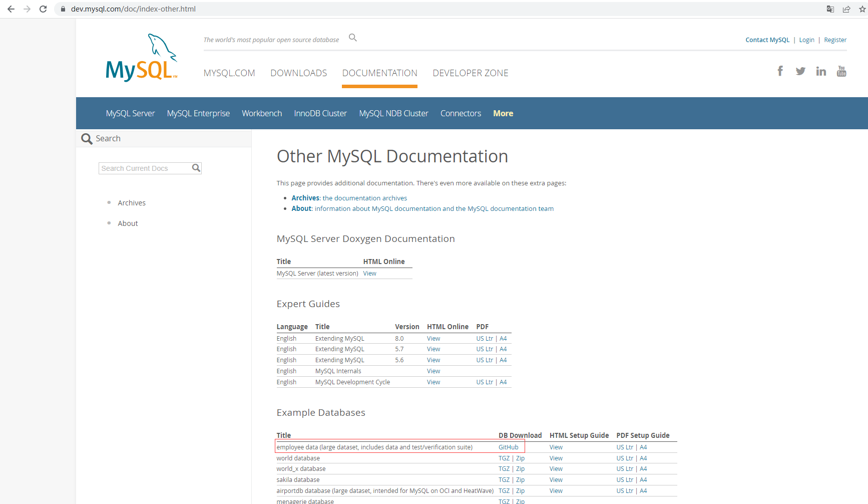Screen dimensions: 868x504
Task: View MySQL Server Doxygen documentation online
Action: pyautogui.click(x=370, y=274)
